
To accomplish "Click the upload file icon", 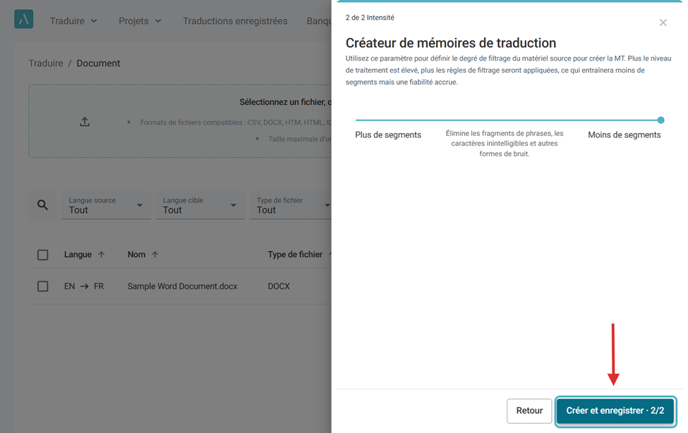I will pos(85,122).
